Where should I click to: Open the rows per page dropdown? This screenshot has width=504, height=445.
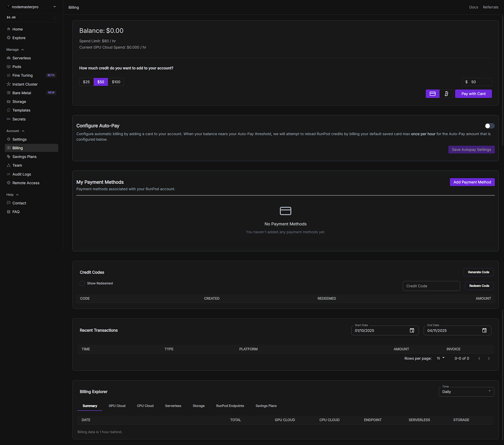(x=440, y=358)
